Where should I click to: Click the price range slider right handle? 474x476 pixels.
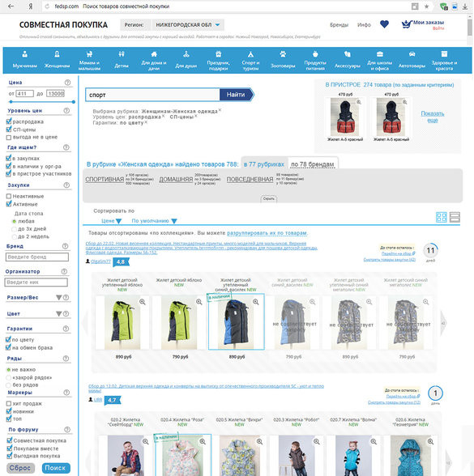click(74, 102)
